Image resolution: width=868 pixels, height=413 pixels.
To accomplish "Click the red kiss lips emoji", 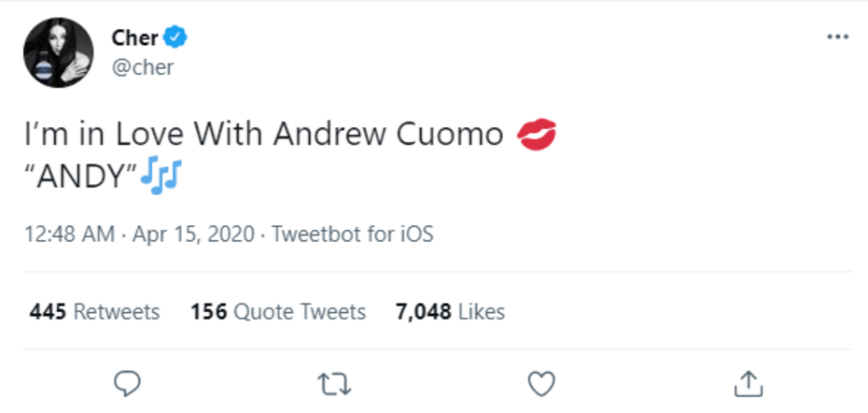I will tap(536, 135).
